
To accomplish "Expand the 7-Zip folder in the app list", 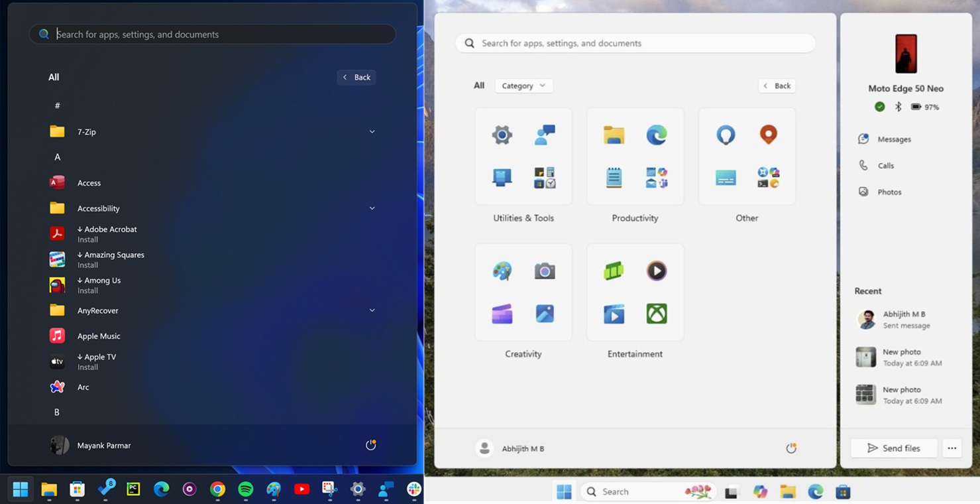I will [x=372, y=131].
